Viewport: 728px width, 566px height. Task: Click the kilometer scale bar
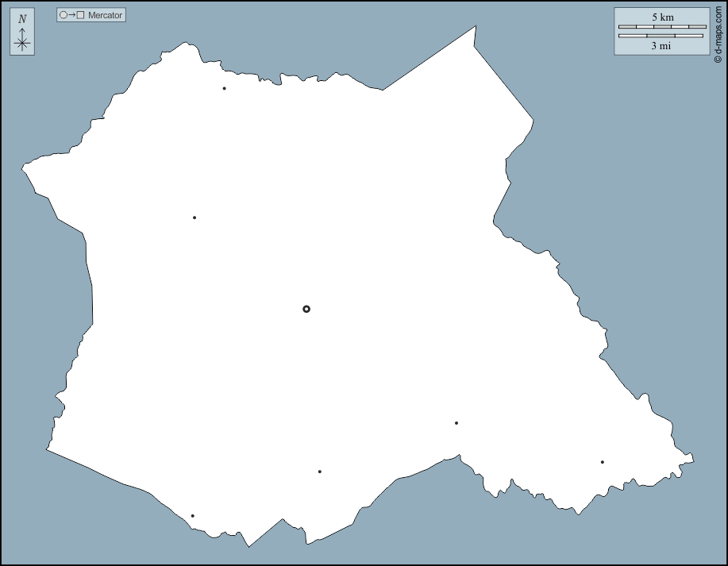(662, 27)
